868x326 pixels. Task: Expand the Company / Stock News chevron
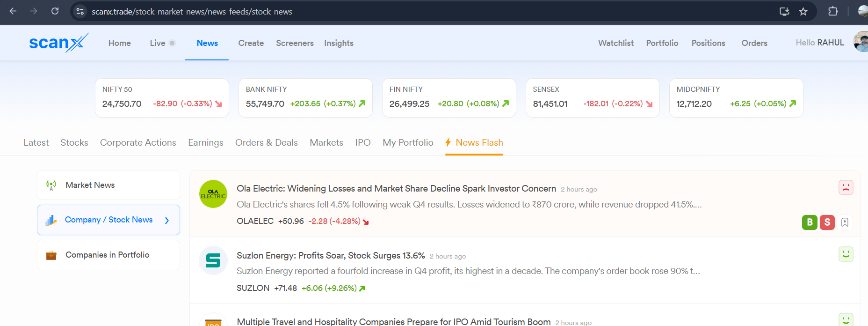click(x=167, y=220)
